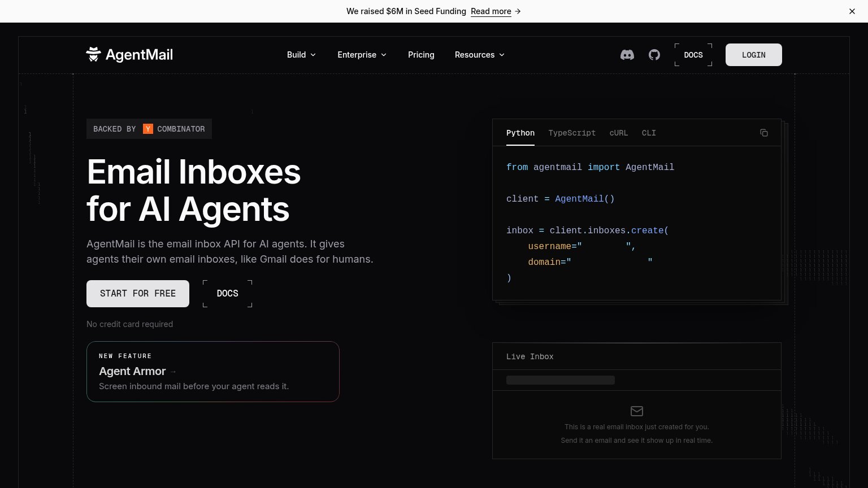Switch to the Python code tab

click(520, 133)
